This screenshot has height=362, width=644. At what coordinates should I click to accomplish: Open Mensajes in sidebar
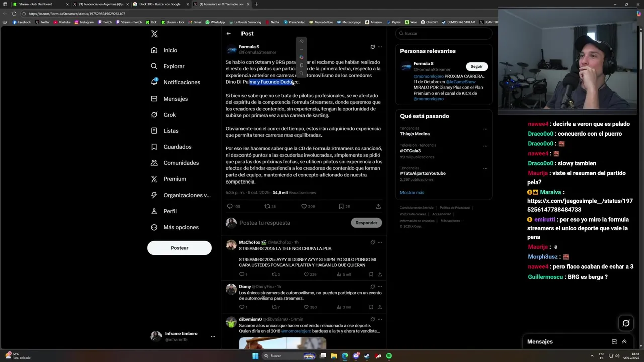pyautogui.click(x=169, y=99)
